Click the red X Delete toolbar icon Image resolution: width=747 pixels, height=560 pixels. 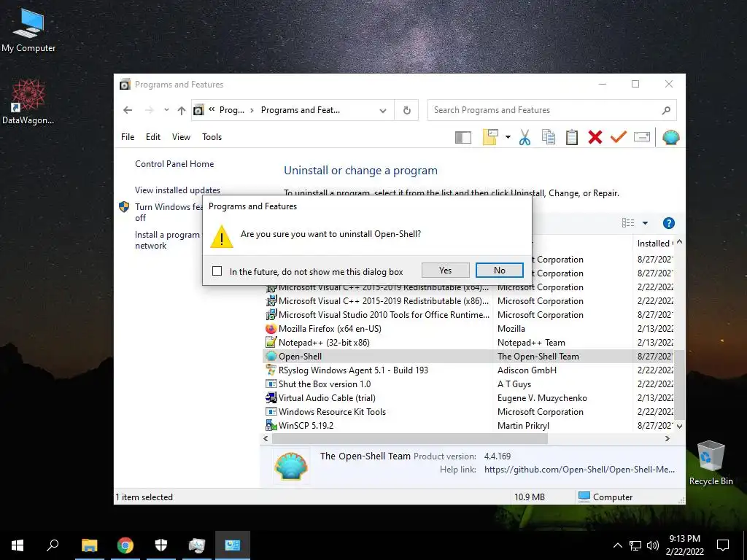pyautogui.click(x=595, y=137)
